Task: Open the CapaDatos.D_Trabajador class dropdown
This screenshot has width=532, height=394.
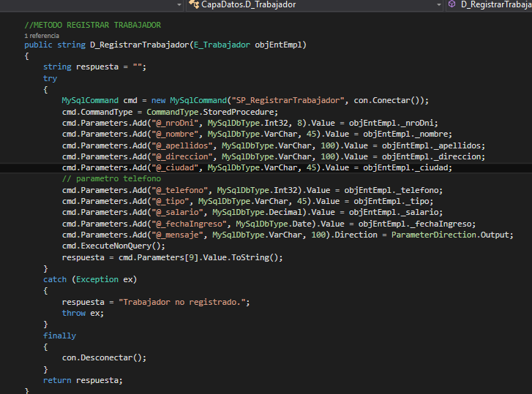Action: pos(315,4)
